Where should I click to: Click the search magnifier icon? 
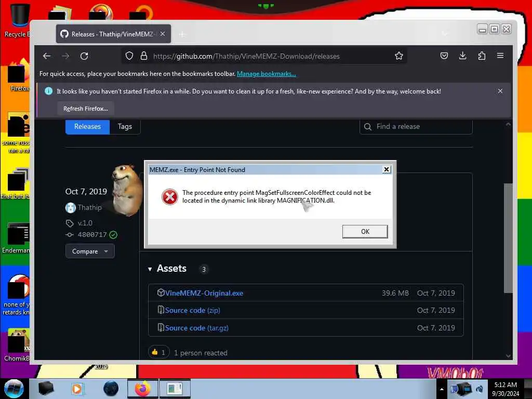pos(367,127)
